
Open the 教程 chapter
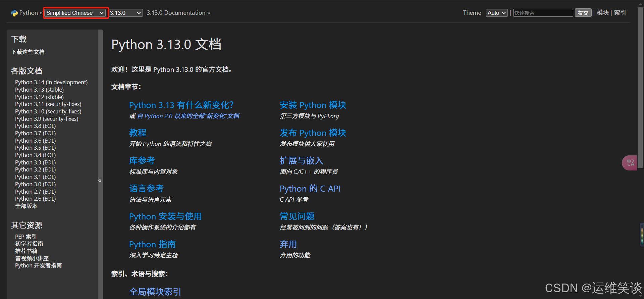pos(138,133)
